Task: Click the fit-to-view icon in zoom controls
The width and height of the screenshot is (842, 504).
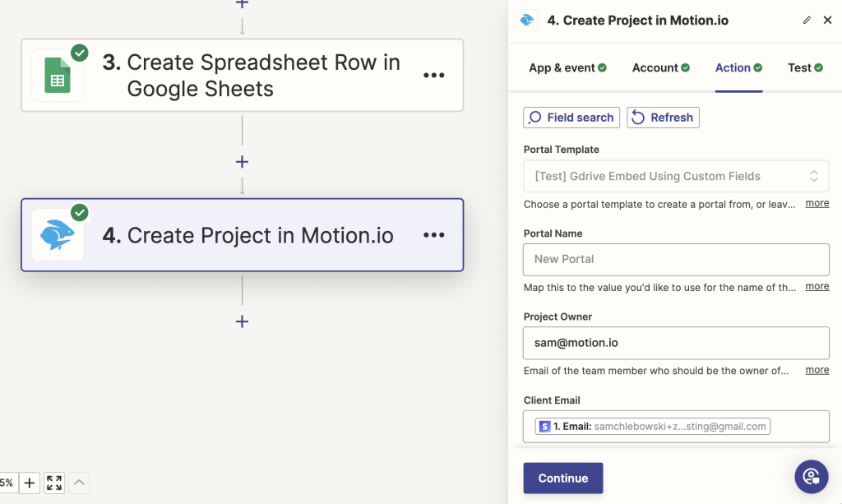Action: tap(54, 483)
